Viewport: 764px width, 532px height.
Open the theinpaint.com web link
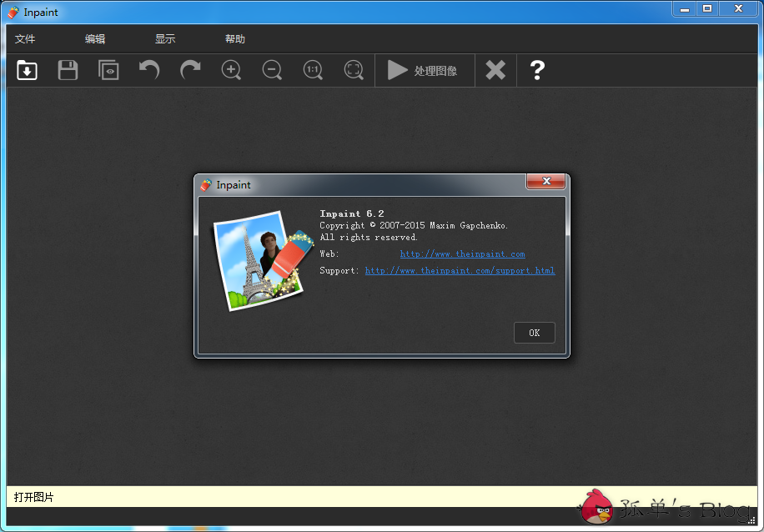462,253
